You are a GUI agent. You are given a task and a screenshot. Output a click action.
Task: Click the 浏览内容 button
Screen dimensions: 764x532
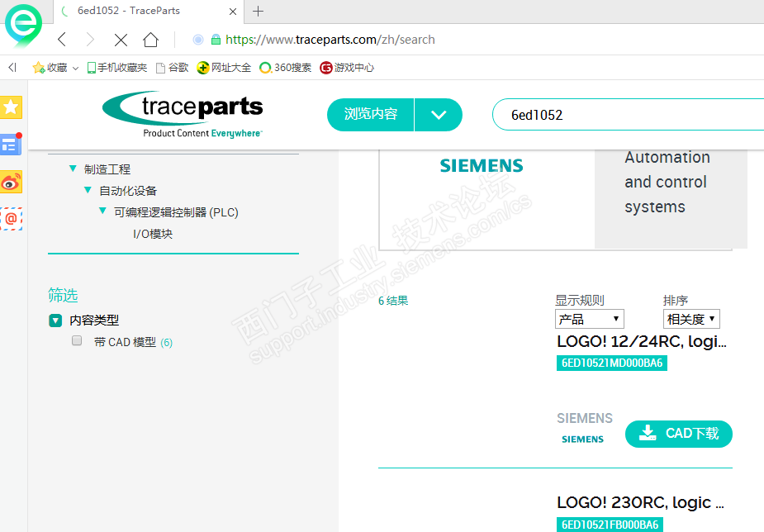click(x=371, y=115)
